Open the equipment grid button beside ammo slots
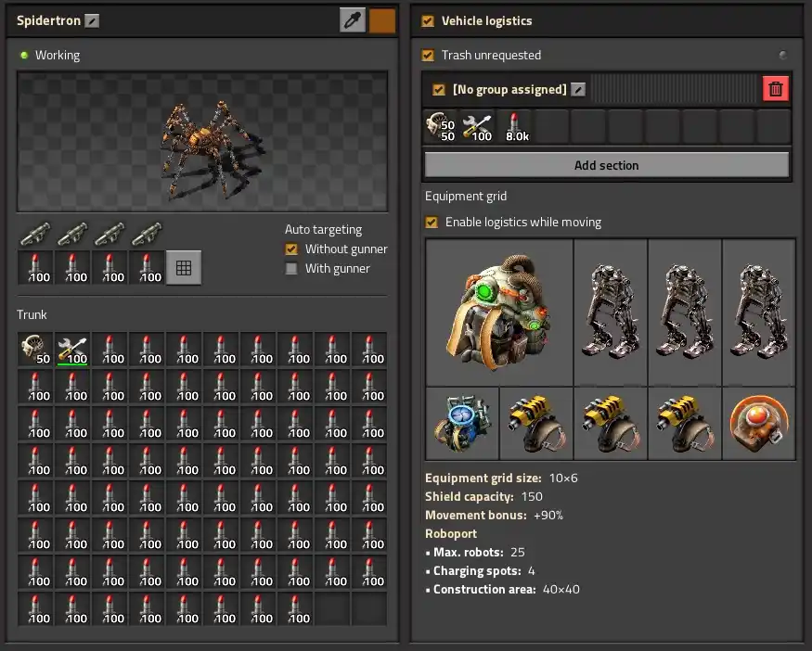The width and height of the screenshot is (812, 651). click(x=184, y=268)
